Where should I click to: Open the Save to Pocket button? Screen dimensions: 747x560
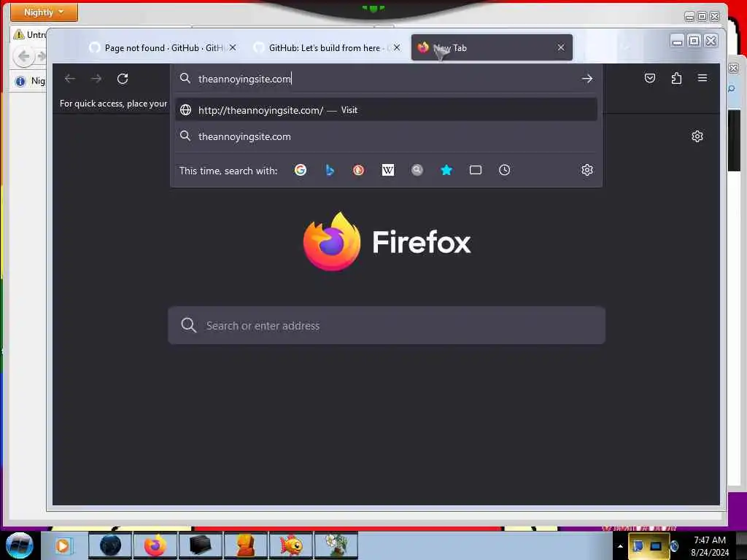pyautogui.click(x=650, y=78)
